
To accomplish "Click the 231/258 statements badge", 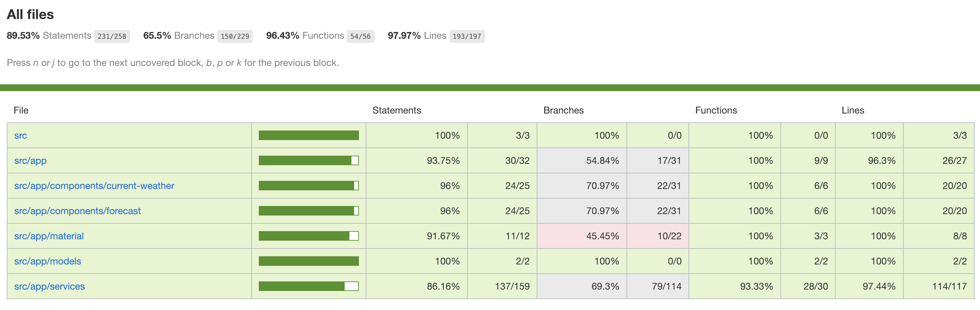I will pyautogui.click(x=112, y=36).
